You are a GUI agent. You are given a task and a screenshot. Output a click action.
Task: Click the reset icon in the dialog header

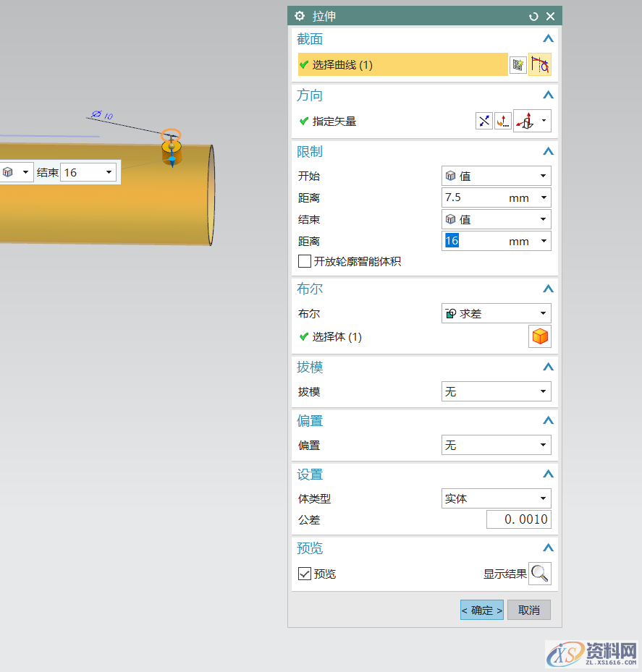pyautogui.click(x=535, y=15)
